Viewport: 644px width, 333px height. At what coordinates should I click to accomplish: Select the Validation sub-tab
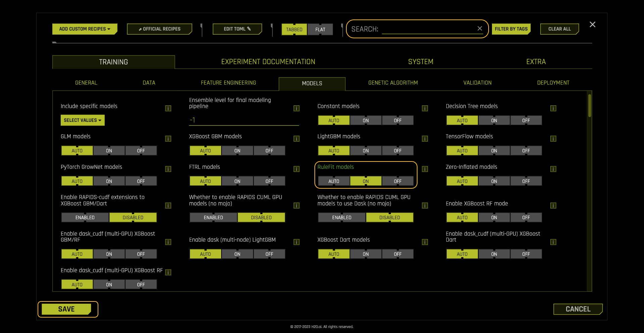tap(477, 83)
